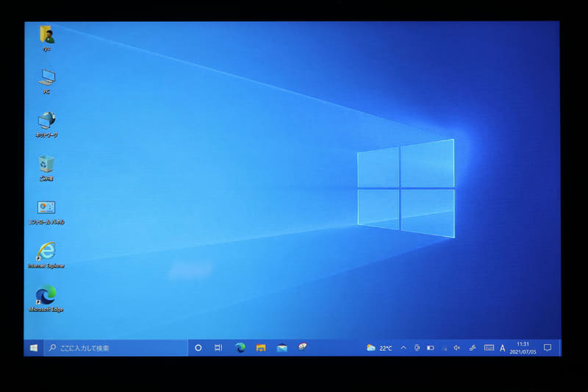Open Task View on the taskbar

(x=218, y=348)
